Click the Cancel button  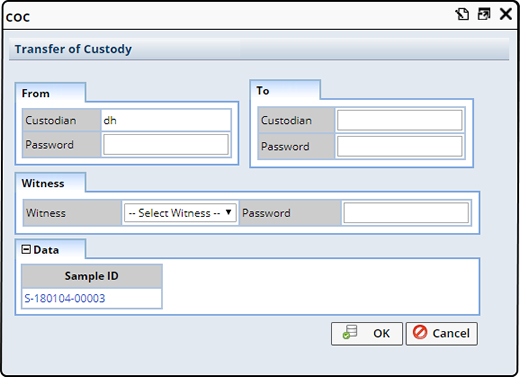pyautogui.click(x=442, y=333)
